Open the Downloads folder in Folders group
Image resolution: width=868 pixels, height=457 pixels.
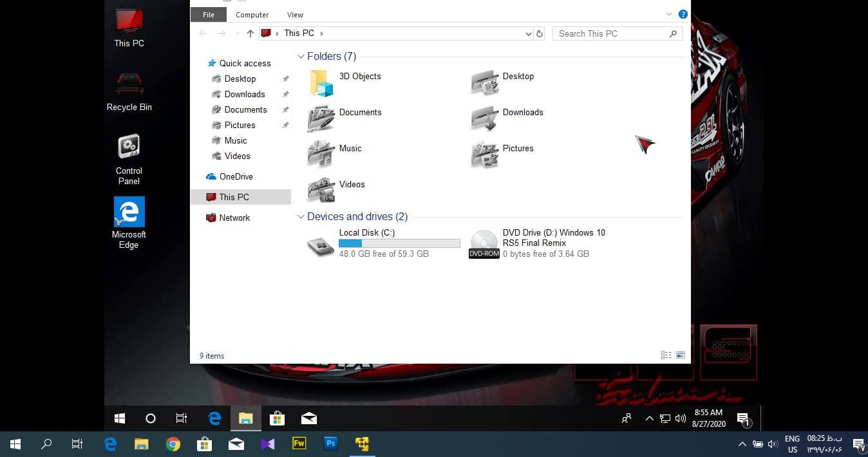(x=485, y=119)
